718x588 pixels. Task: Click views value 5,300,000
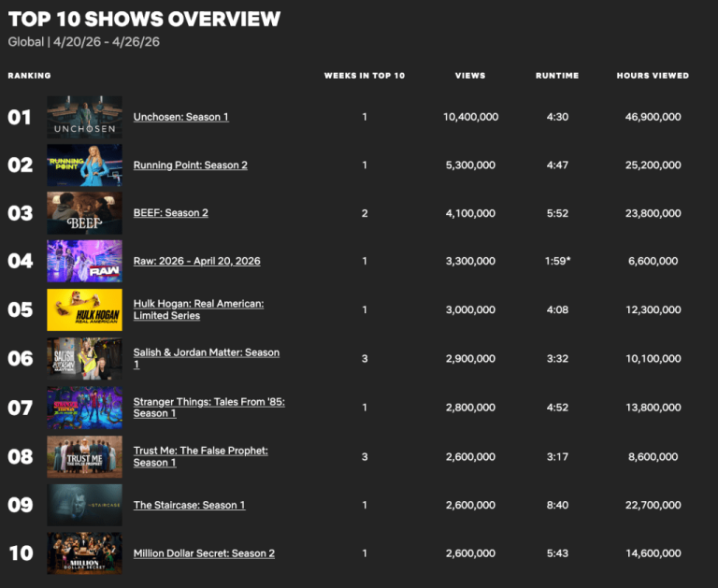pyautogui.click(x=471, y=165)
